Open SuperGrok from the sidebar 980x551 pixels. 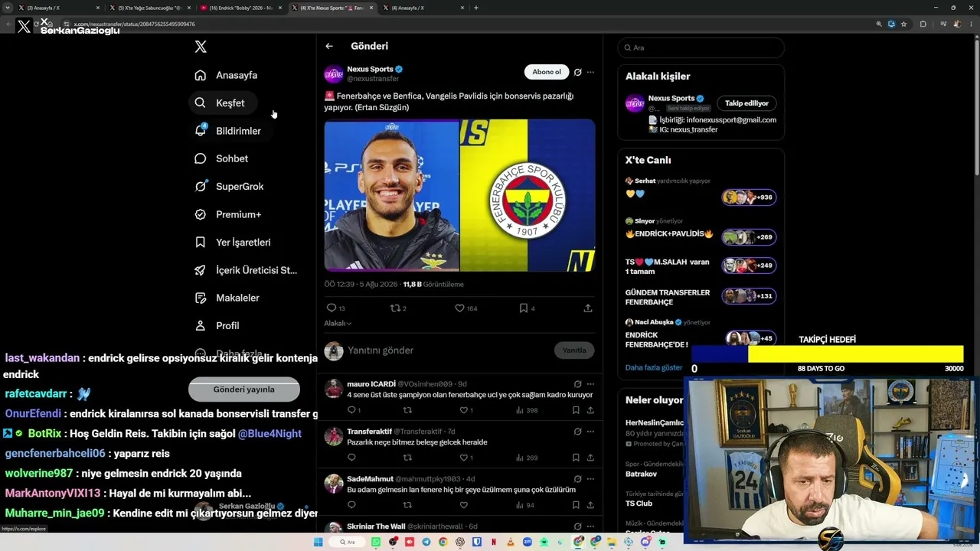(x=229, y=186)
